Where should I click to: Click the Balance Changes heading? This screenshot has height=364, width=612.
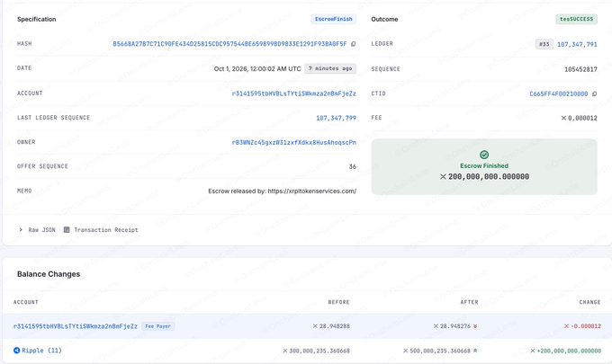pos(49,274)
